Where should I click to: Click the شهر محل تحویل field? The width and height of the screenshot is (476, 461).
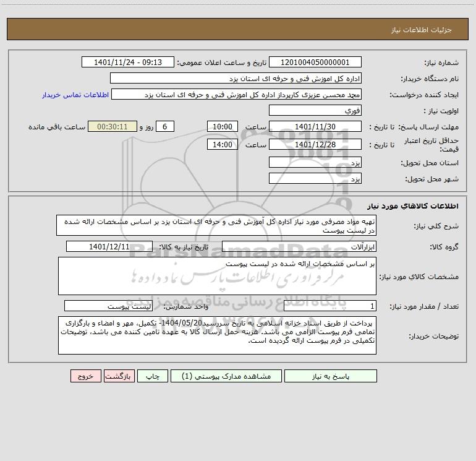click(315, 178)
